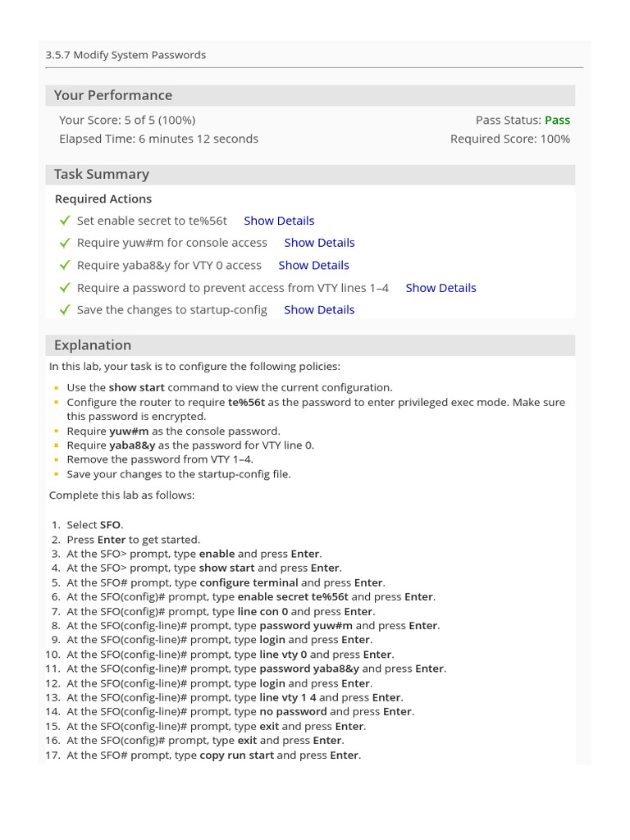Click the Explanation section header
The height and width of the screenshot is (840, 630).
(x=93, y=345)
